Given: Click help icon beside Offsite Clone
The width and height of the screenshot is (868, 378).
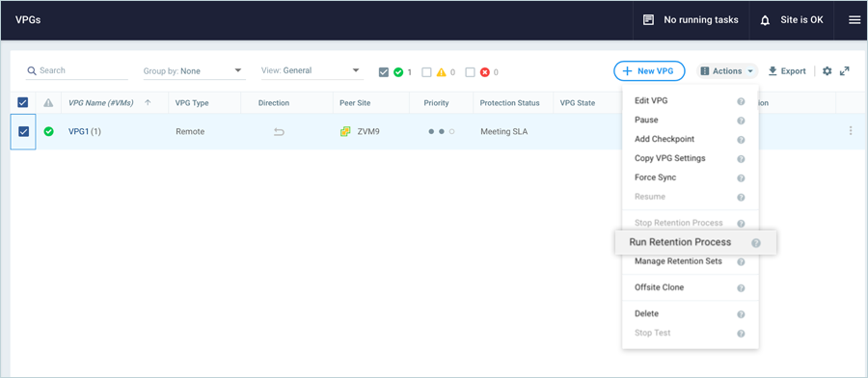Looking at the screenshot, I should (x=741, y=287).
